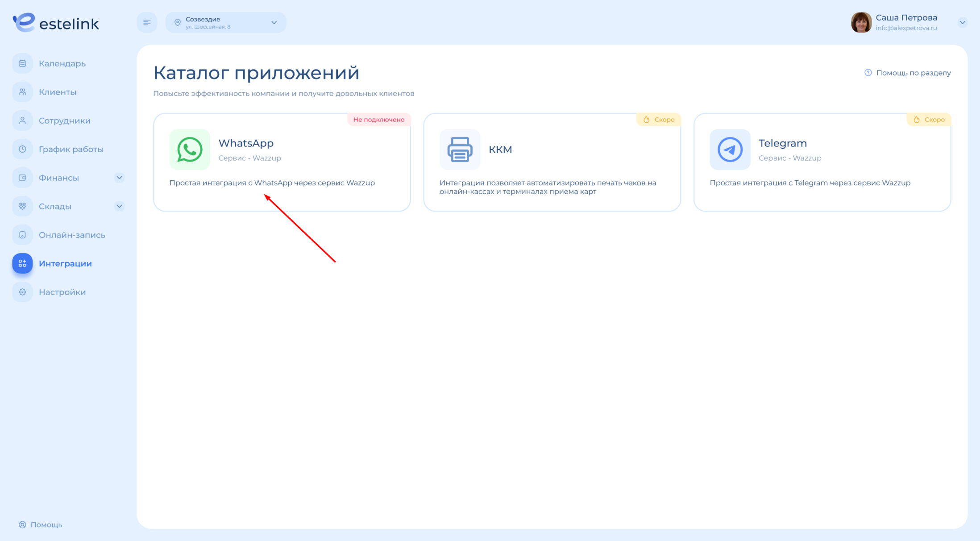
Task: Click WhatsApp description about Wazzup integration
Action: click(272, 183)
